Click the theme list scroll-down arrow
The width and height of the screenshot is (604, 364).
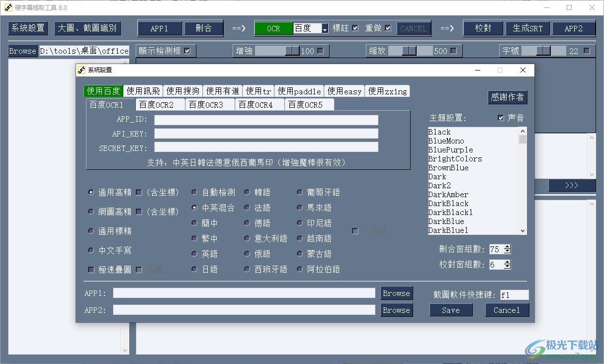click(x=522, y=230)
